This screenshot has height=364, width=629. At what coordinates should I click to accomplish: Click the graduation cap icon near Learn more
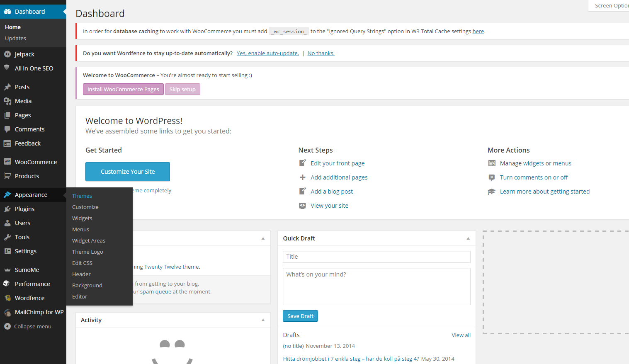(x=492, y=192)
